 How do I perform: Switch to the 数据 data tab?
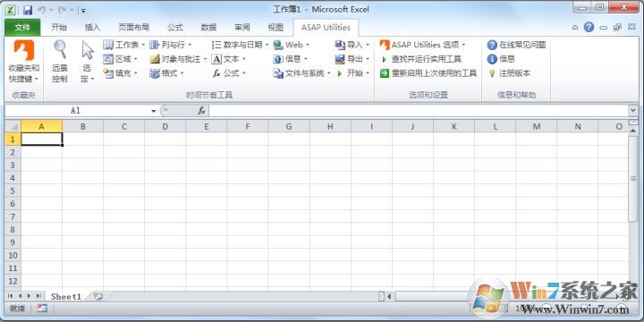coord(208,28)
